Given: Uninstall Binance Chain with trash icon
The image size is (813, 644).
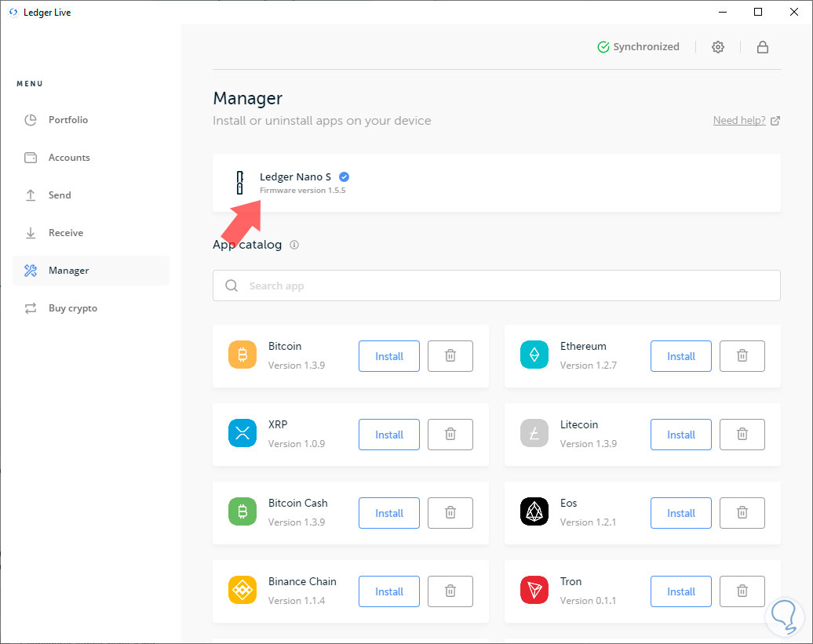Looking at the screenshot, I should [450, 591].
